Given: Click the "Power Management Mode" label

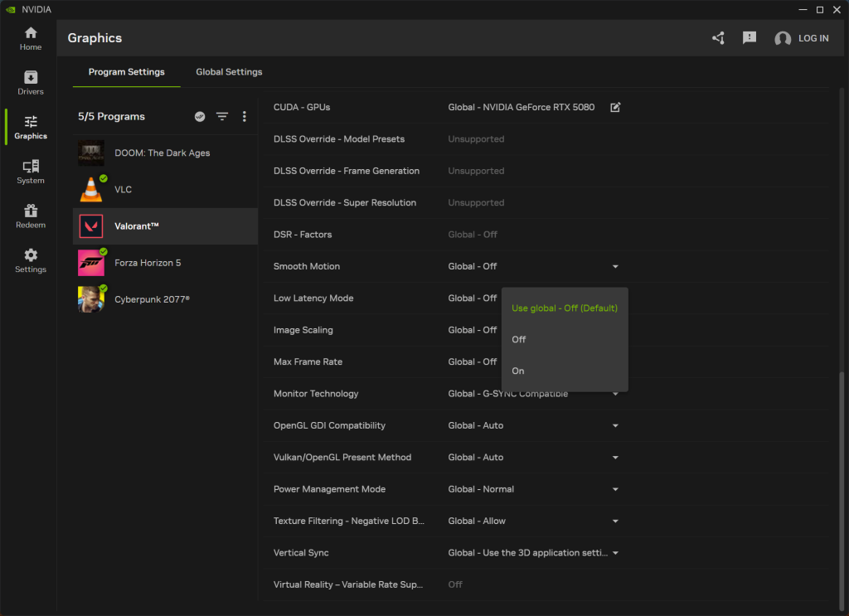Looking at the screenshot, I should (x=329, y=489).
